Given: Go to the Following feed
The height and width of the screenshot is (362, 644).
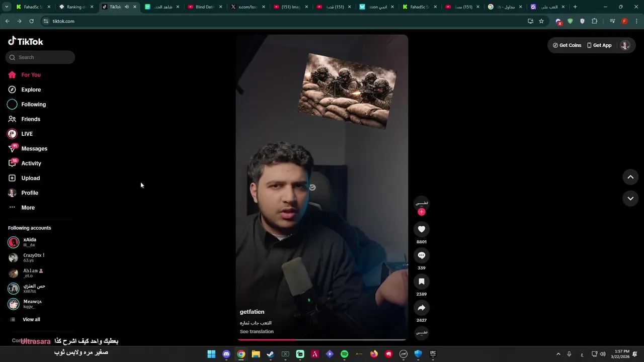Looking at the screenshot, I should coord(27,104).
